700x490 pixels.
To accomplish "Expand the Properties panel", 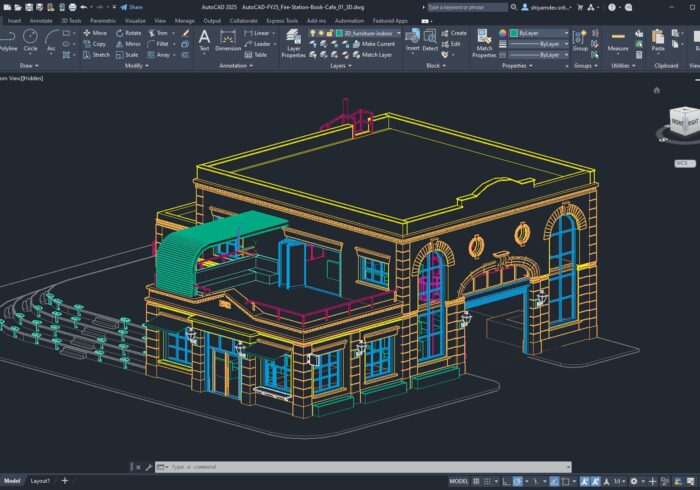I will click(x=517, y=66).
